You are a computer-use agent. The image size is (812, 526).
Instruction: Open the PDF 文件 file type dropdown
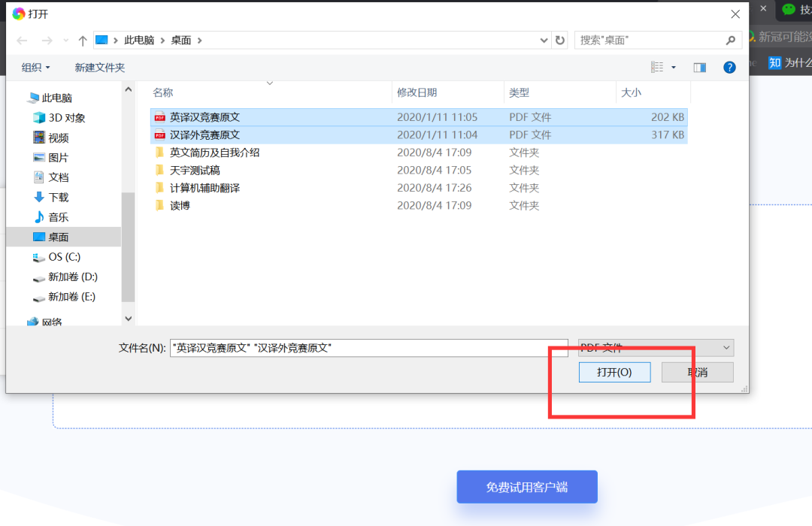pyautogui.click(x=656, y=348)
